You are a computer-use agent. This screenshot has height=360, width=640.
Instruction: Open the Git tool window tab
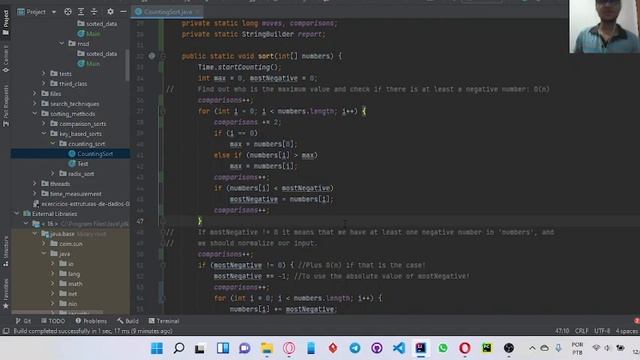pos(23,321)
